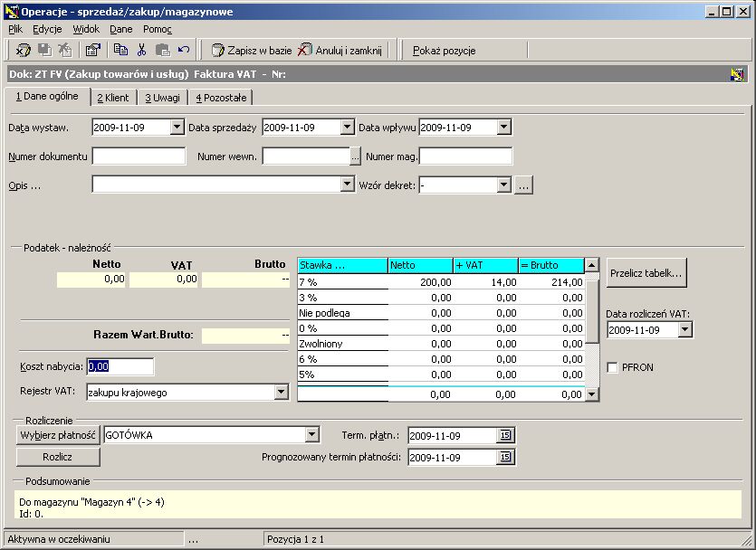
Task: Open calendar icon for Term. płatn.
Action: (505, 435)
